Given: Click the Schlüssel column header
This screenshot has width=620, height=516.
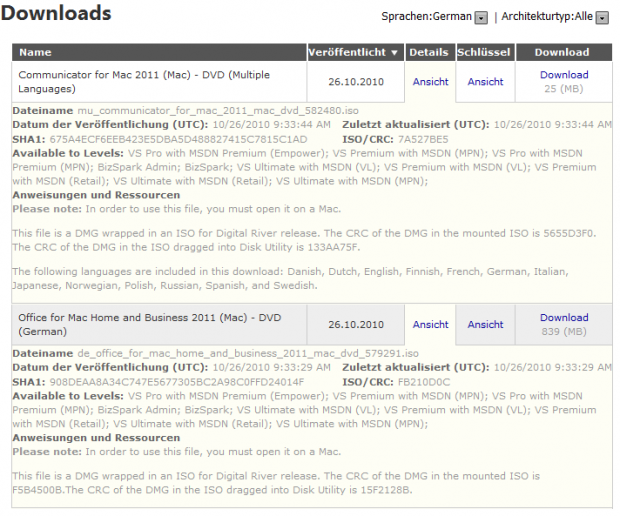Looking at the screenshot, I should coord(484,53).
